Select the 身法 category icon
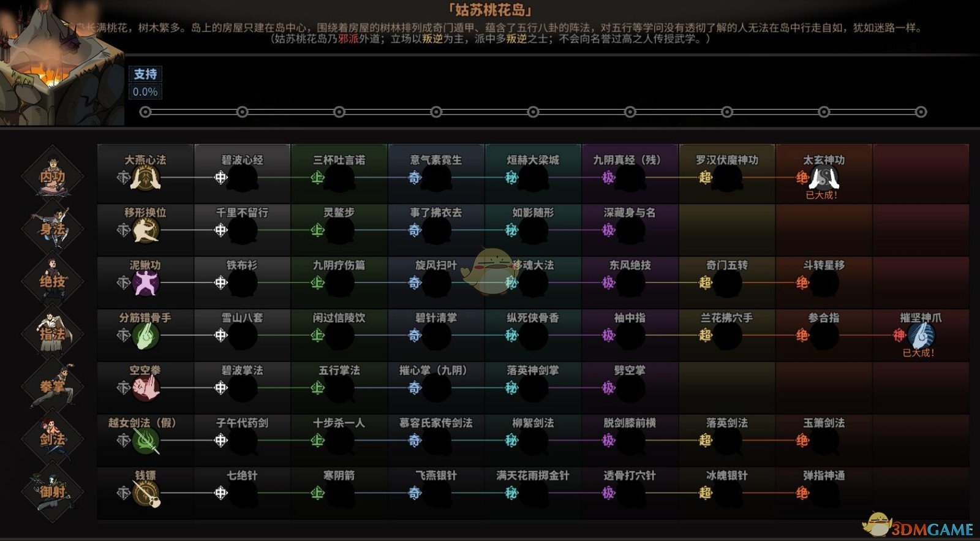The width and height of the screenshot is (980, 541). click(x=53, y=228)
